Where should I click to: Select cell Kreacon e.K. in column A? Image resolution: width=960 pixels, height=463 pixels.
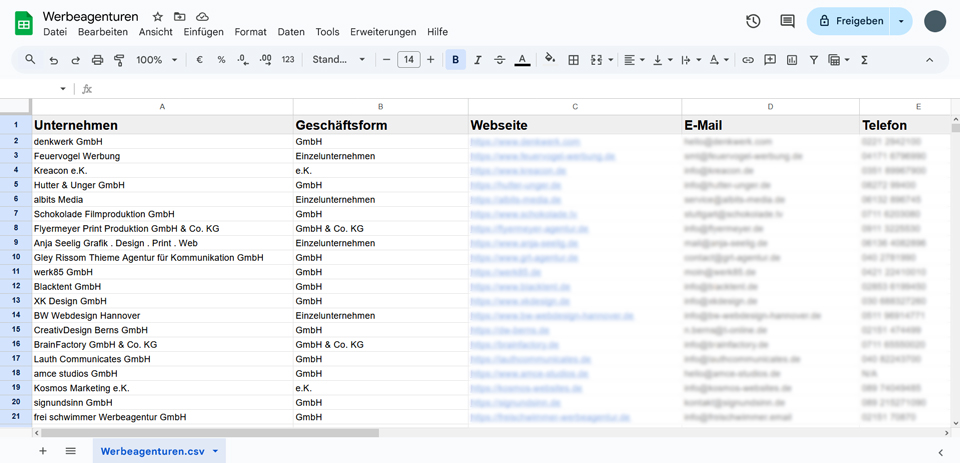(162, 170)
